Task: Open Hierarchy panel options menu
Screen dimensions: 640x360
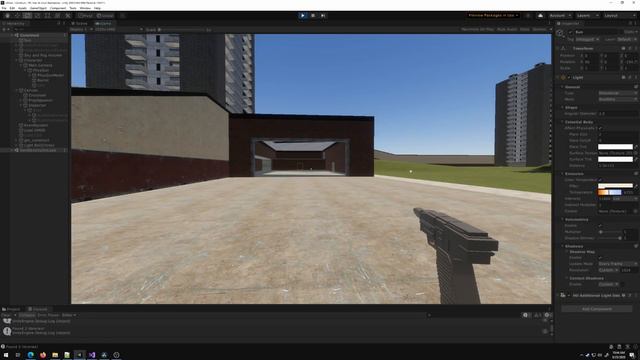Action: pos(64,24)
